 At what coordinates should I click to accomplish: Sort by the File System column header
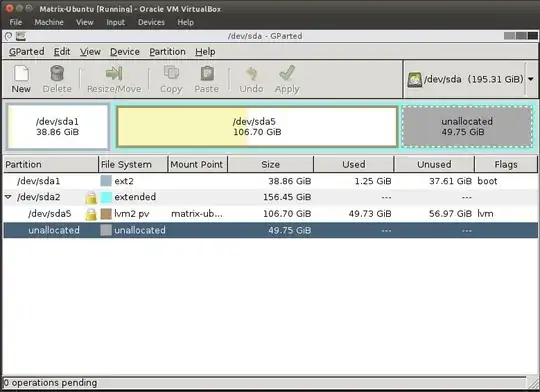(x=133, y=164)
